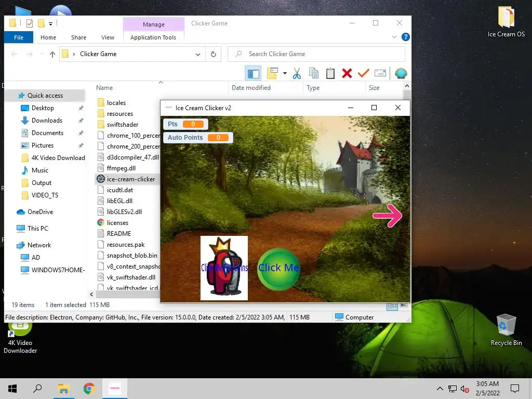The width and height of the screenshot is (532, 399).
Task: Click the scroll up arrow in file list
Action: coord(407,86)
